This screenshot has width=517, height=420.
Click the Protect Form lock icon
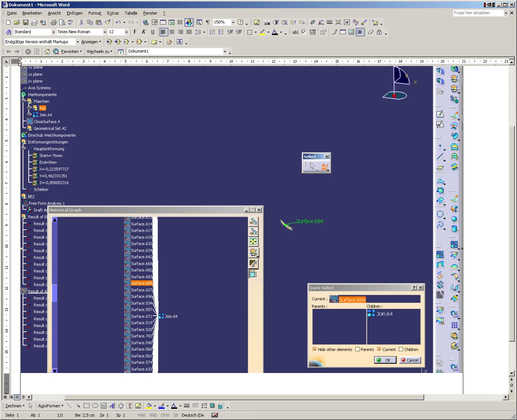click(379, 32)
